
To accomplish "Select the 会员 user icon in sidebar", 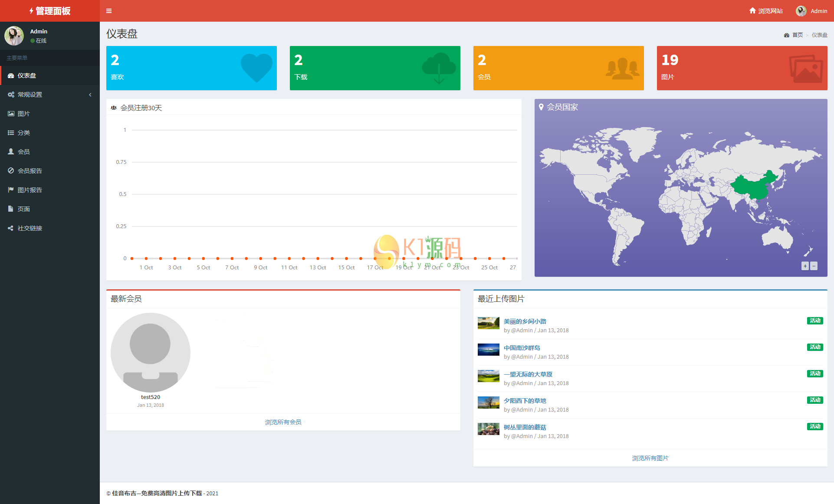I will [x=11, y=152].
